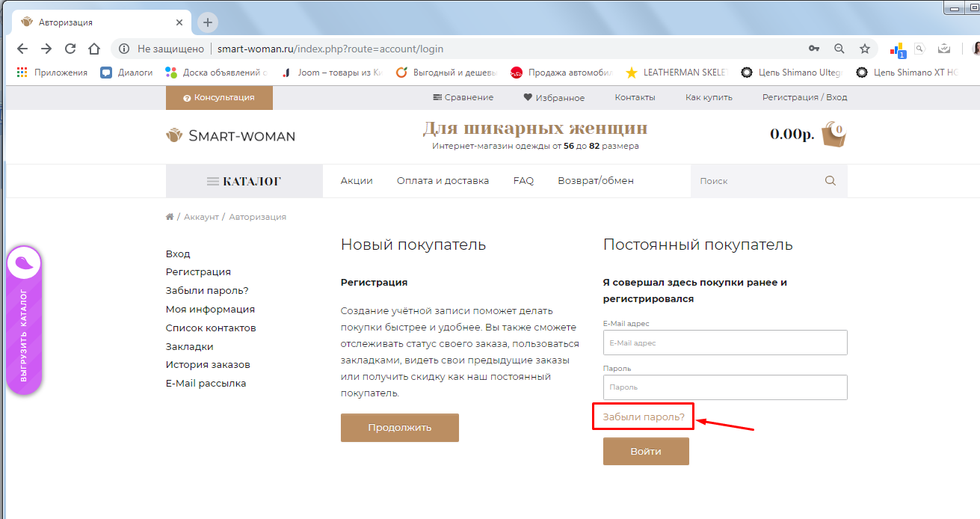Focus the Пароль input field
This screenshot has height=519, width=980.
tap(725, 387)
